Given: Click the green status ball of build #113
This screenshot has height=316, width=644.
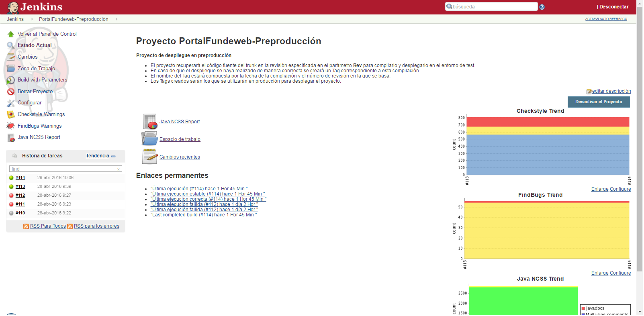Looking at the screenshot, I should (x=11, y=187).
